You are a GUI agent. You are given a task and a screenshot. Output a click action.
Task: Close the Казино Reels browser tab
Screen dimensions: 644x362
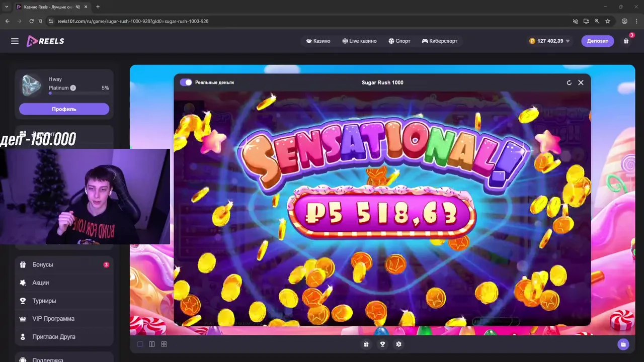(86, 7)
